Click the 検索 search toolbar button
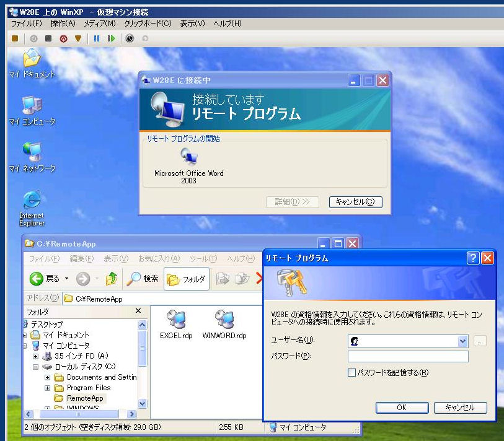 [143, 279]
